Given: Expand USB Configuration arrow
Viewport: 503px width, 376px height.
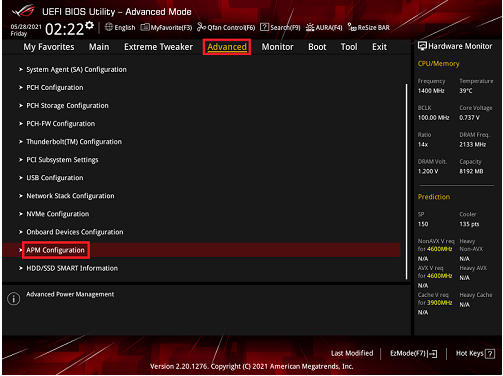Looking at the screenshot, I should [x=21, y=178].
